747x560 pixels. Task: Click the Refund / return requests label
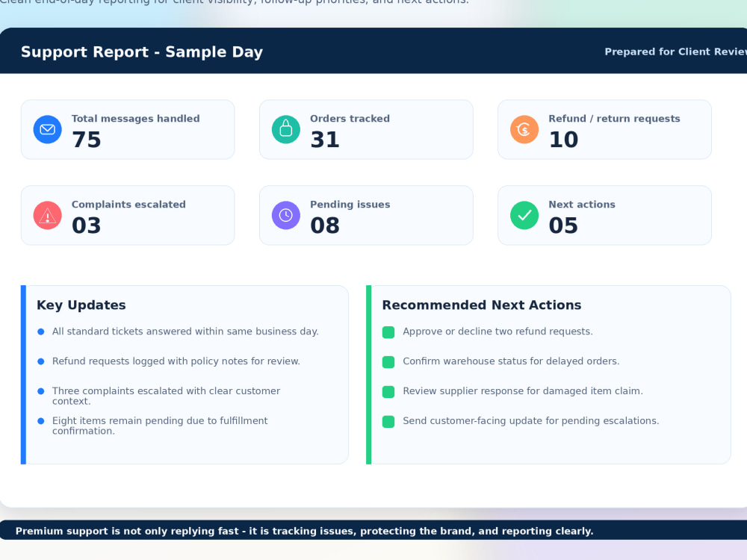(615, 119)
